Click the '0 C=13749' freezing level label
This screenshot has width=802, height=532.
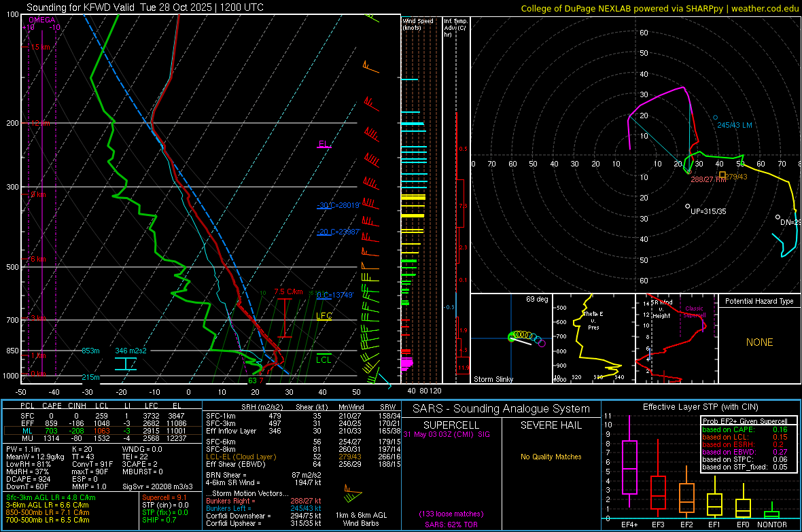335,295
